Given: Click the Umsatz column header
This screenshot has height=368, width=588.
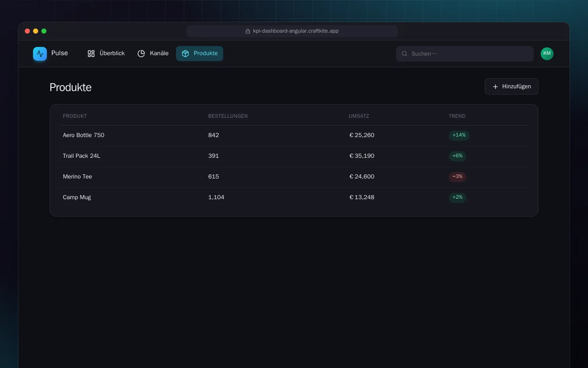Looking at the screenshot, I should pyautogui.click(x=359, y=116).
